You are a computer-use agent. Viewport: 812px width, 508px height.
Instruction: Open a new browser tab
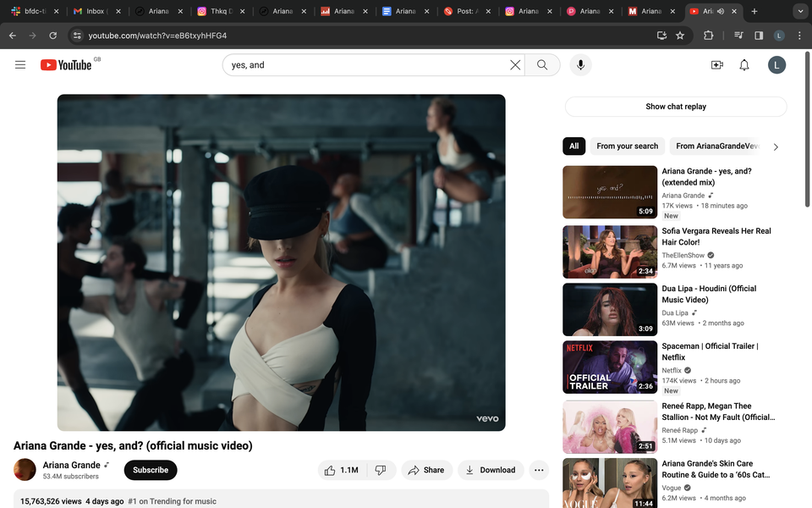pyautogui.click(x=754, y=11)
